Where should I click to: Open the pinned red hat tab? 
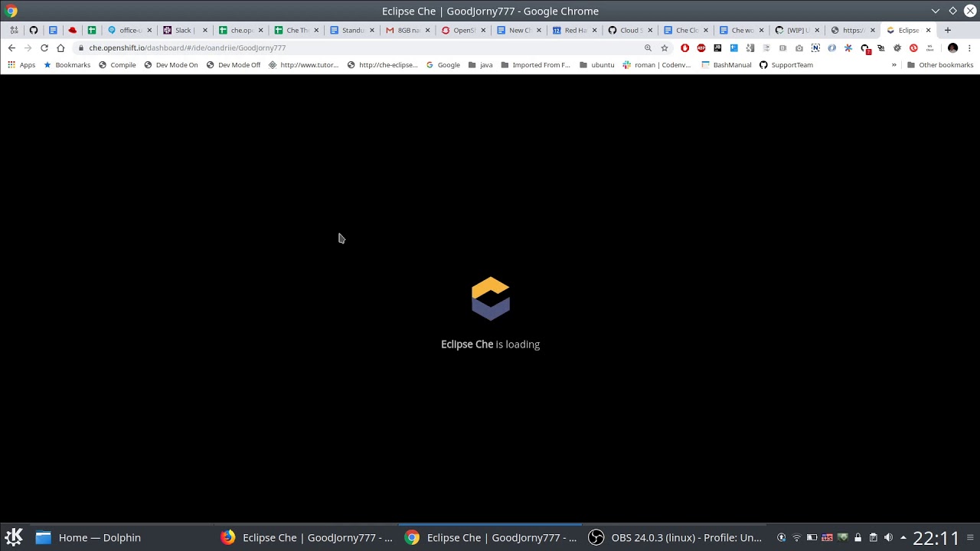[x=73, y=30]
